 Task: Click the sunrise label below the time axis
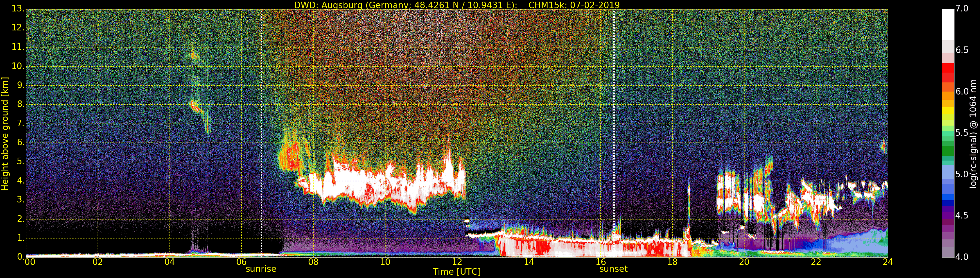coord(261,269)
